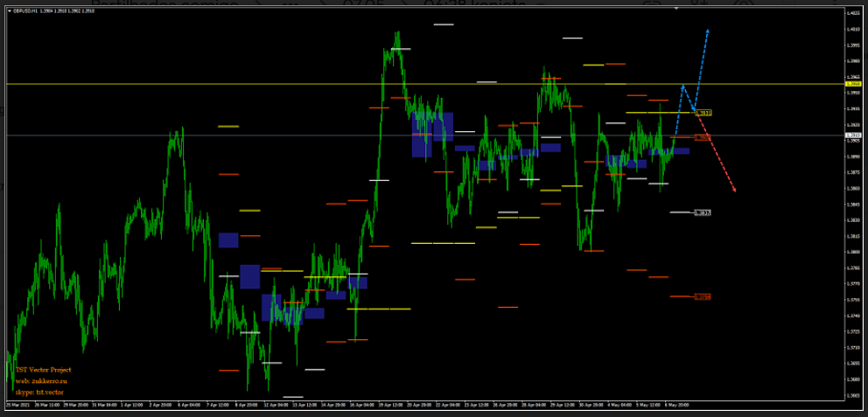This screenshot has height=417, width=868.
Task: Click the yellow 1.3964 price axis label
Action: [x=853, y=84]
